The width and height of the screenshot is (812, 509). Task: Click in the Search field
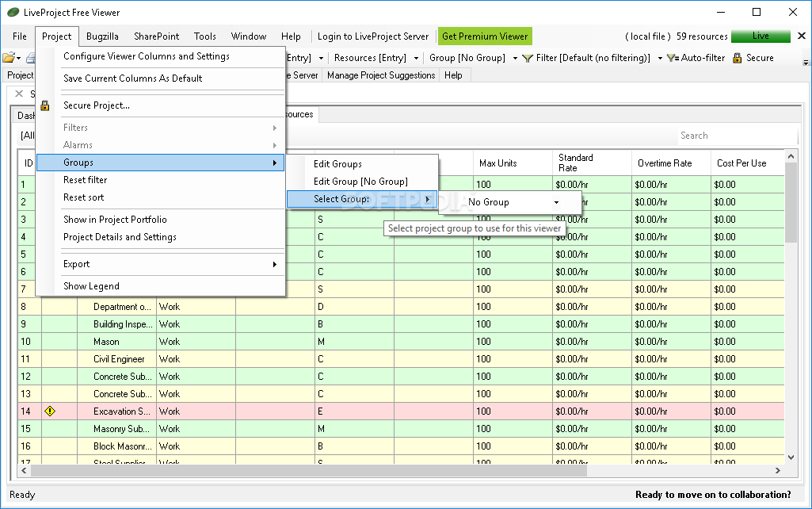[738, 136]
